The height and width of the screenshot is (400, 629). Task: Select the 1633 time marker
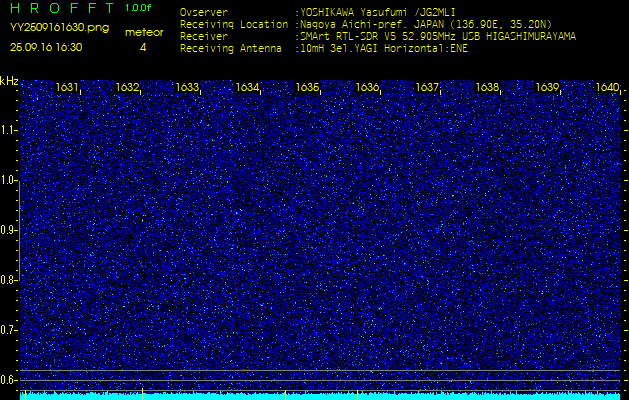187,88
